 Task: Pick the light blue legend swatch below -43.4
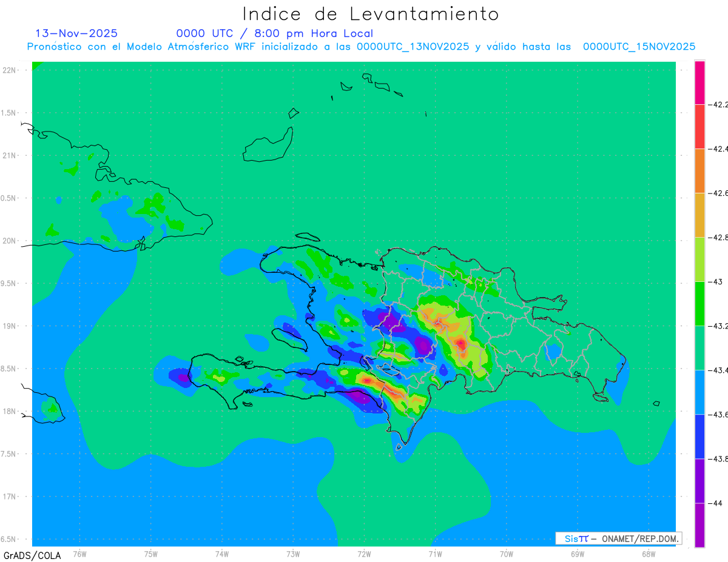tap(699, 392)
